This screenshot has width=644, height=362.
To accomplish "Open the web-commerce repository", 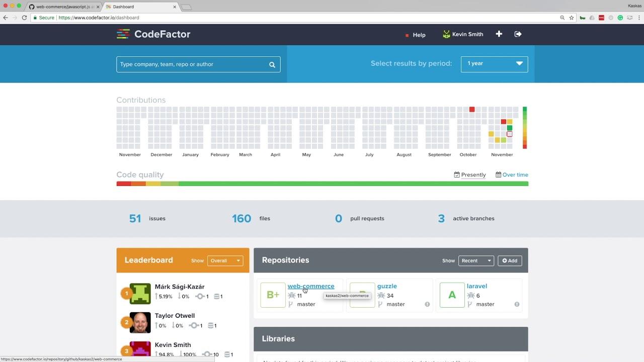I will coord(311,286).
